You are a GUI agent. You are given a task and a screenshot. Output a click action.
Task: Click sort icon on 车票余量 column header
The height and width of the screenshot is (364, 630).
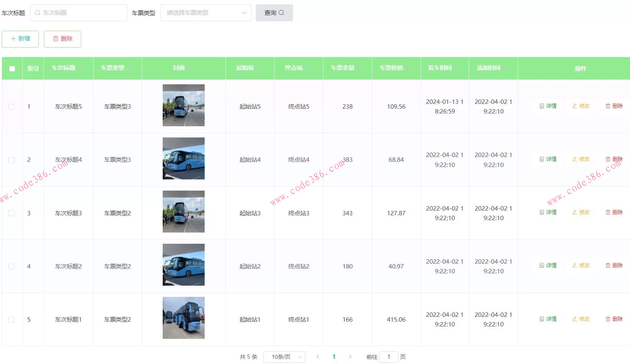(359, 68)
